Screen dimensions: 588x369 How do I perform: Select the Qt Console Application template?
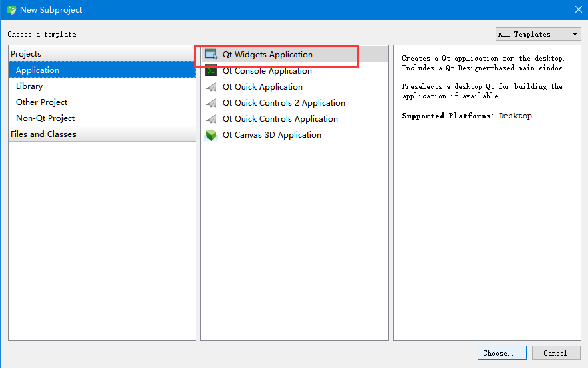click(267, 71)
